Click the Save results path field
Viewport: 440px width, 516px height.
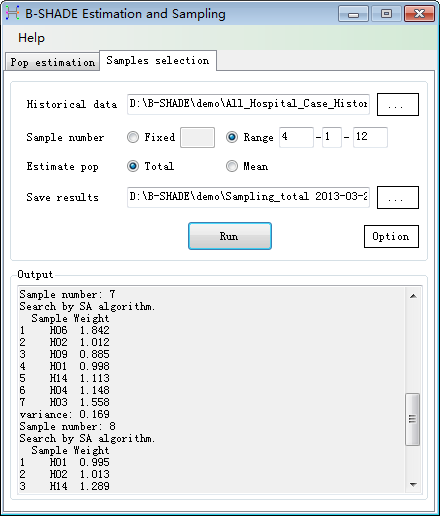248,197
